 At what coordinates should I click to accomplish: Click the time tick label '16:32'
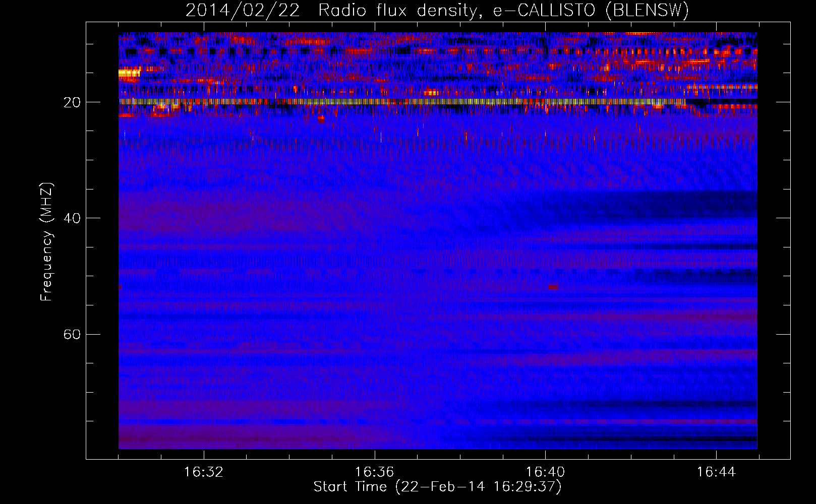(x=203, y=472)
